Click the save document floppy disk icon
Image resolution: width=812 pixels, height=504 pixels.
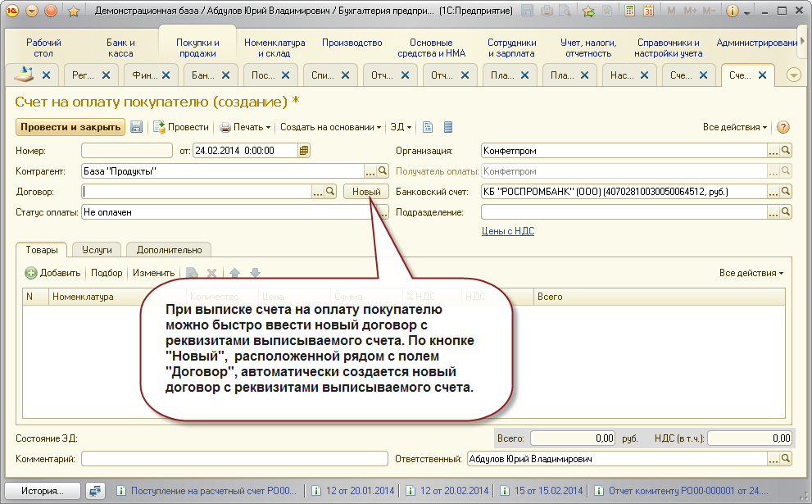tap(137, 127)
